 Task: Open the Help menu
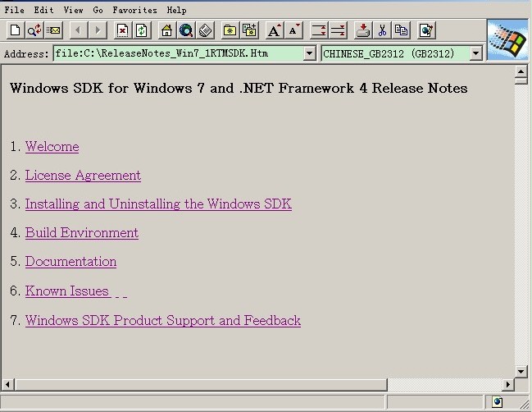point(176,10)
